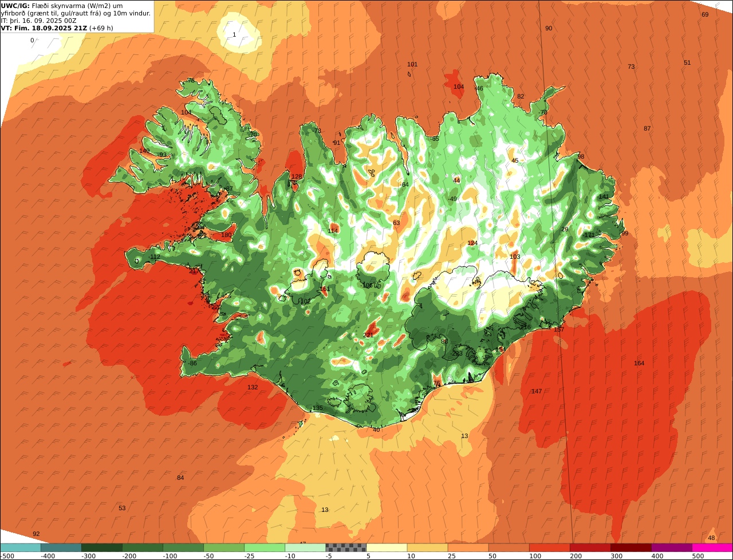The height and width of the screenshot is (560, 733).
Task: Click the map value '92' in the bottom-left corner
Action: [36, 534]
